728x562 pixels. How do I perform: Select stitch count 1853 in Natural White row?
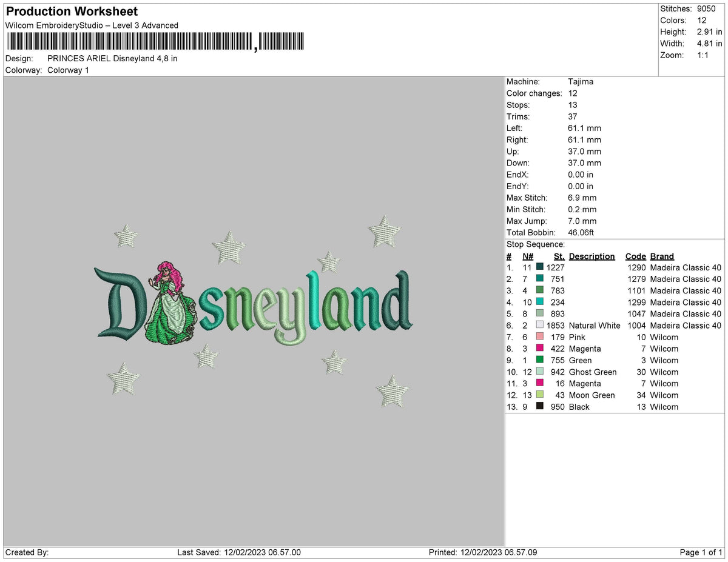point(555,326)
